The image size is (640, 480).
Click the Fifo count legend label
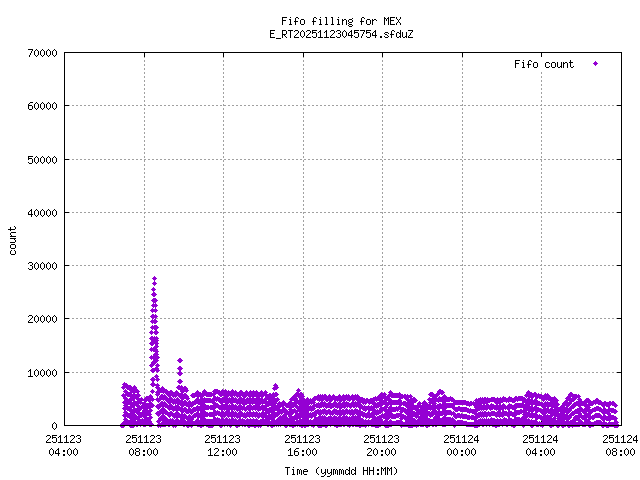pos(544,64)
